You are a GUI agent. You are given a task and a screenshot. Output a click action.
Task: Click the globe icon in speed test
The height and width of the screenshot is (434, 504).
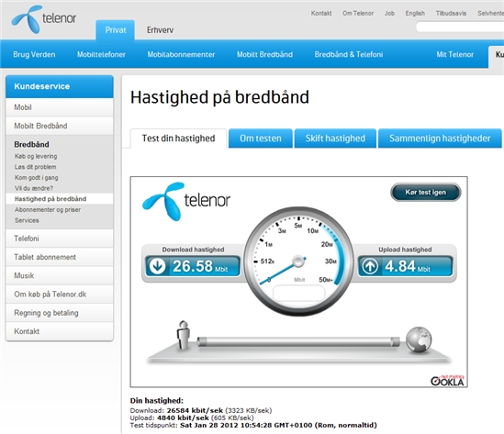pos(419,339)
